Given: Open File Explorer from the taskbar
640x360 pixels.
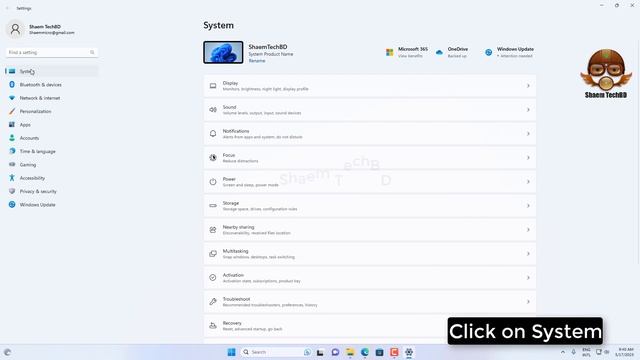Looking at the screenshot, I should click(x=350, y=352).
